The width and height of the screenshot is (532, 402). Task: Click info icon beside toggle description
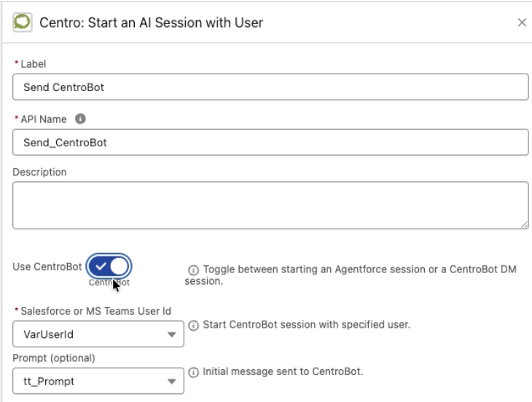point(193,269)
